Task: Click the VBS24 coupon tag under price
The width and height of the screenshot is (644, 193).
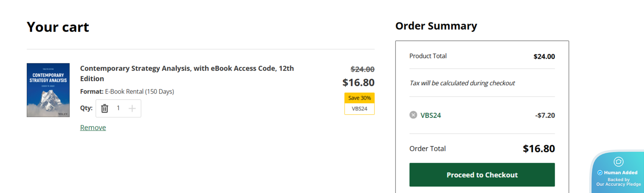Action: click(359, 109)
